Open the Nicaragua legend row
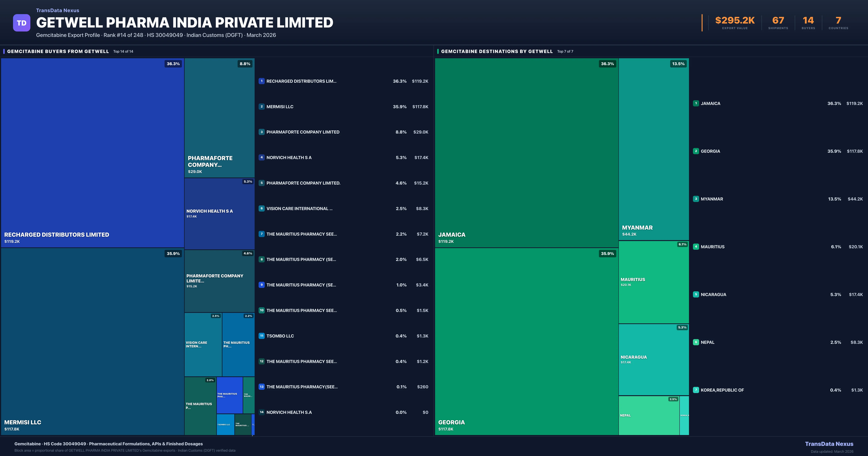 pos(713,294)
